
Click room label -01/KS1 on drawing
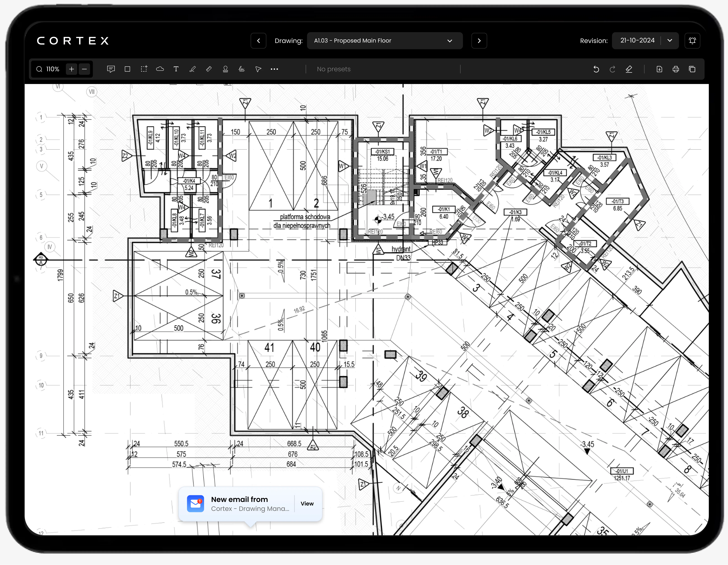tap(382, 152)
